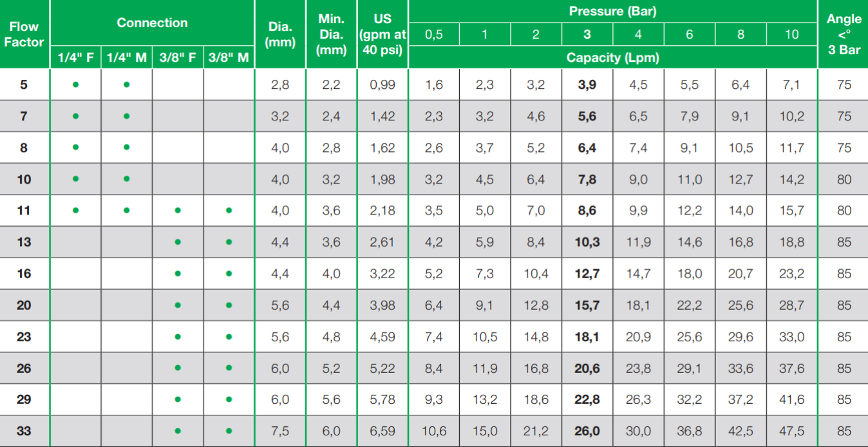Click the Min. Dia. (mm) column header
Image resolution: width=868 pixels, height=447 pixels.
coord(331,34)
